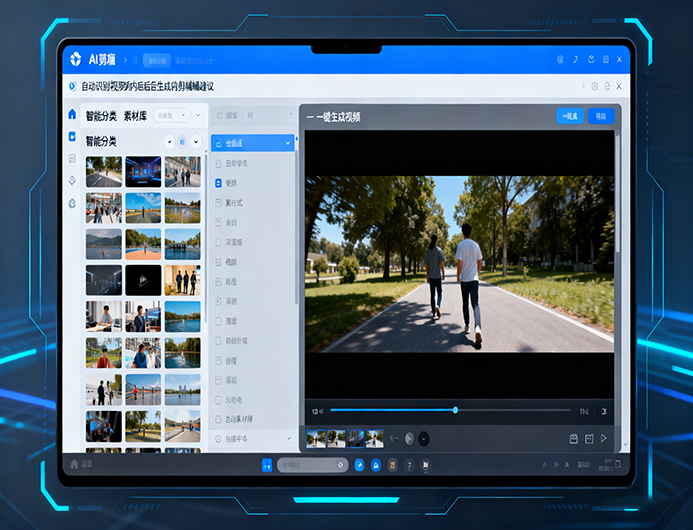The image size is (693, 530).
Task: Click the middle round blue-dot button beside the 智能分类 heading
Action: point(183,142)
